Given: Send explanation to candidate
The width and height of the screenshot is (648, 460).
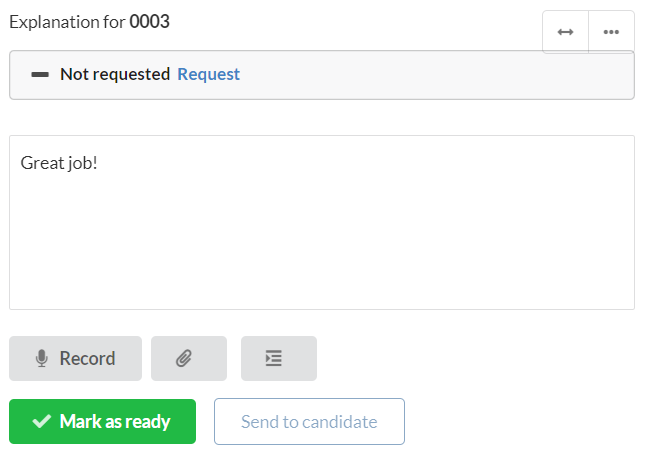Looking at the screenshot, I should [309, 422].
